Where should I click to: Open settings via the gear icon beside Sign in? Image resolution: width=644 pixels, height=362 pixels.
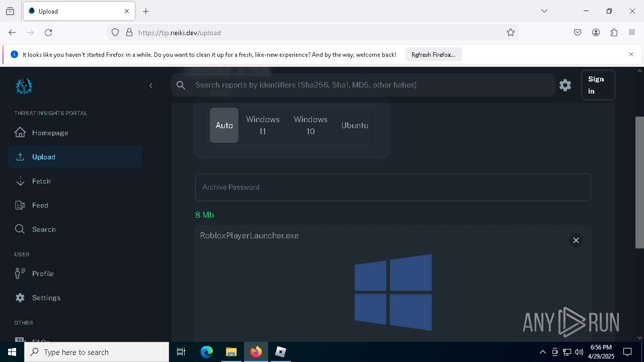565,85
